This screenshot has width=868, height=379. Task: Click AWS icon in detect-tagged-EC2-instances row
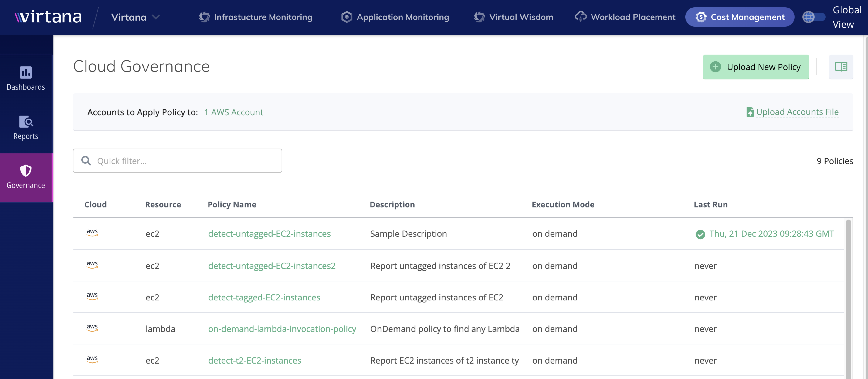click(92, 296)
